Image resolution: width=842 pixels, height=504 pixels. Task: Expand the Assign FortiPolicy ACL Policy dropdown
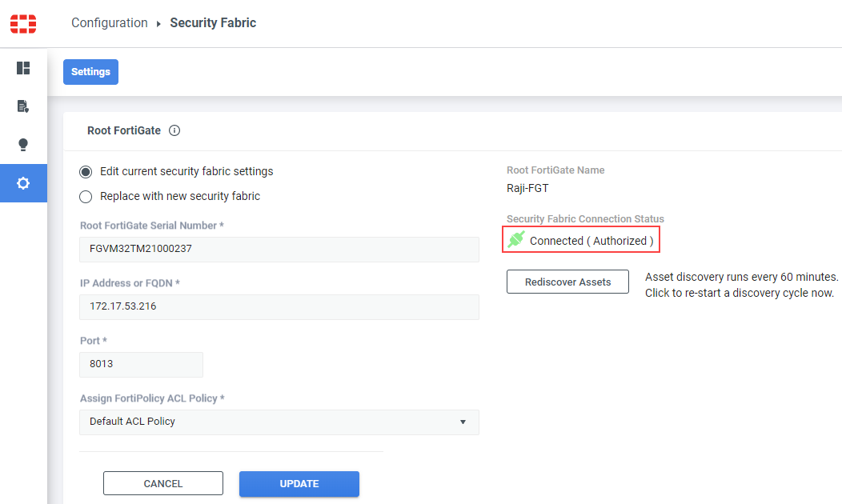point(279,422)
